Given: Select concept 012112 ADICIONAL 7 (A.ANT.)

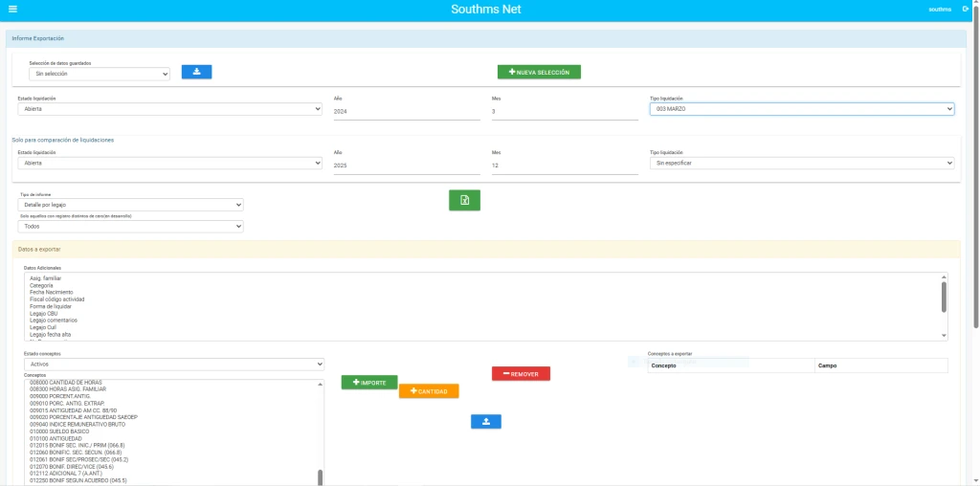Looking at the screenshot, I should [x=68, y=474].
